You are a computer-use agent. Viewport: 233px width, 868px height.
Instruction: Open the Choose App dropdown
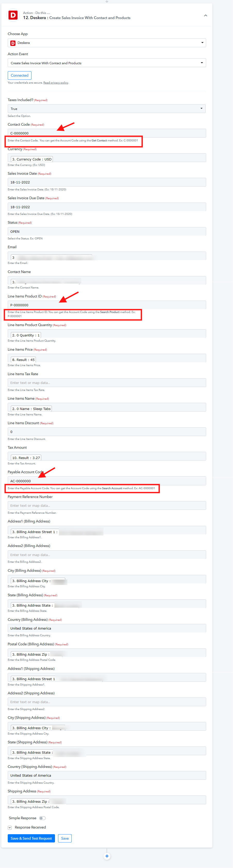107,43
